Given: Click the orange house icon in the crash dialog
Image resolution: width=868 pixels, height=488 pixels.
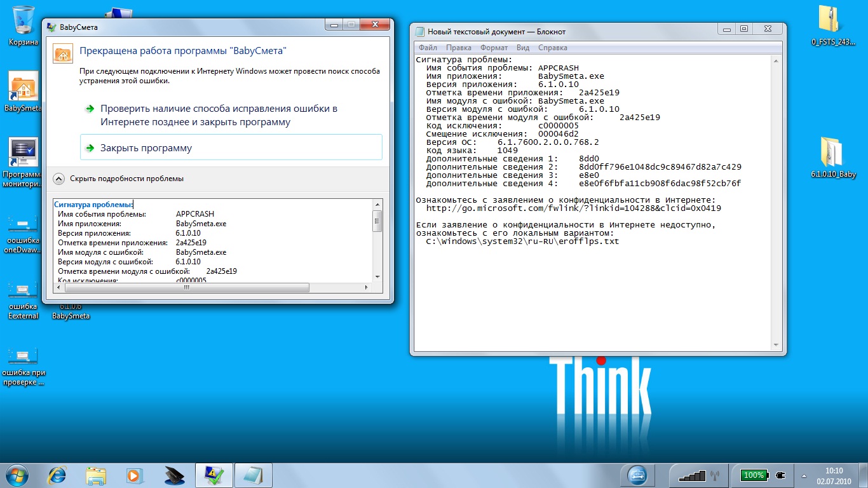Looking at the screenshot, I should tap(62, 54).
